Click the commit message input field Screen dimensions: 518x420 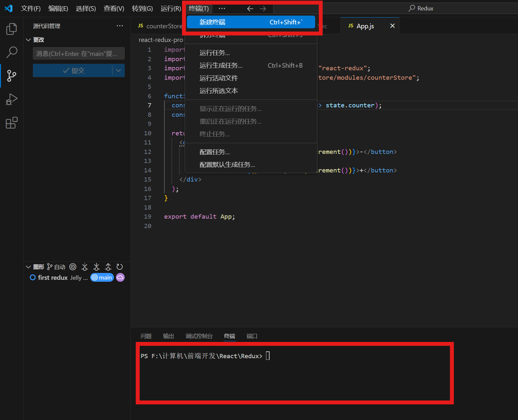[x=79, y=53]
